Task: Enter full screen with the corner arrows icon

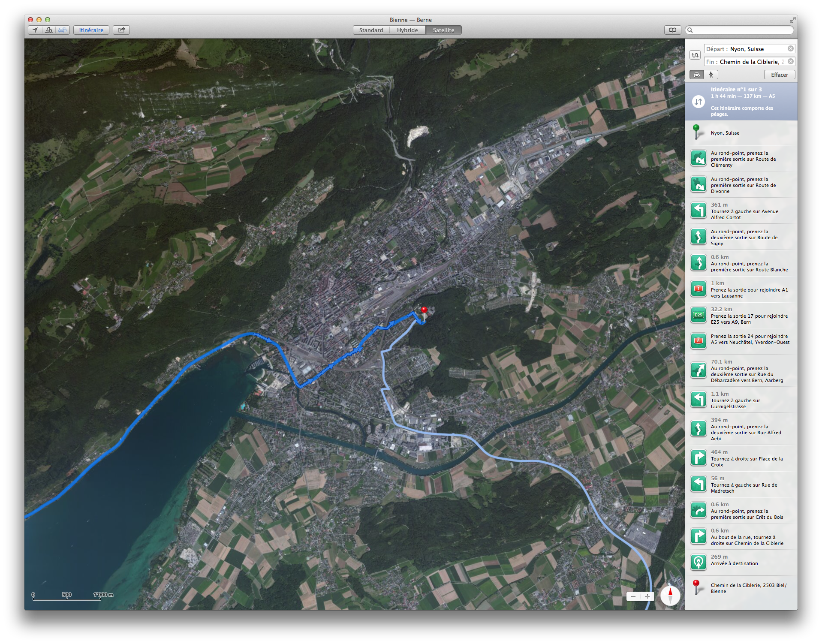Action: pos(792,20)
